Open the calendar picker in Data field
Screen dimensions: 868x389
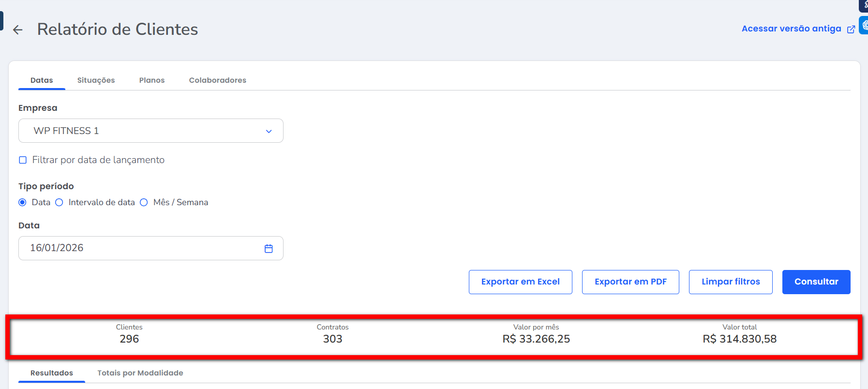pos(269,249)
